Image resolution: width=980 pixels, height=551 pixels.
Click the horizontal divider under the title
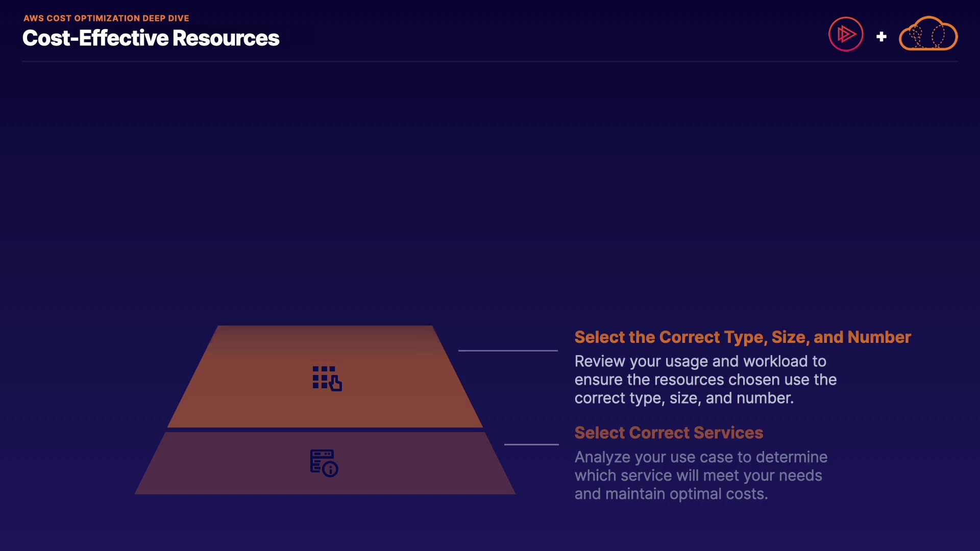pos(490,62)
